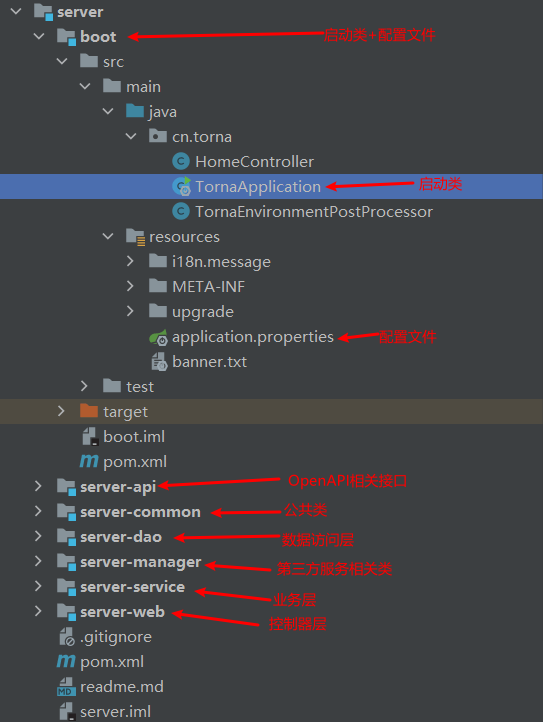Click the TornaApplication run class icon
The image size is (543, 722).
pyautogui.click(x=181, y=186)
